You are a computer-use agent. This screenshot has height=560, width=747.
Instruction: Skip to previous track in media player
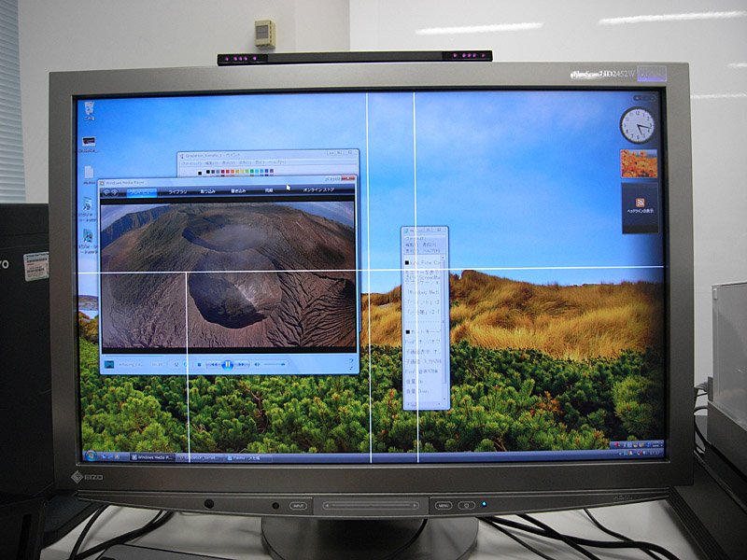coord(213,364)
